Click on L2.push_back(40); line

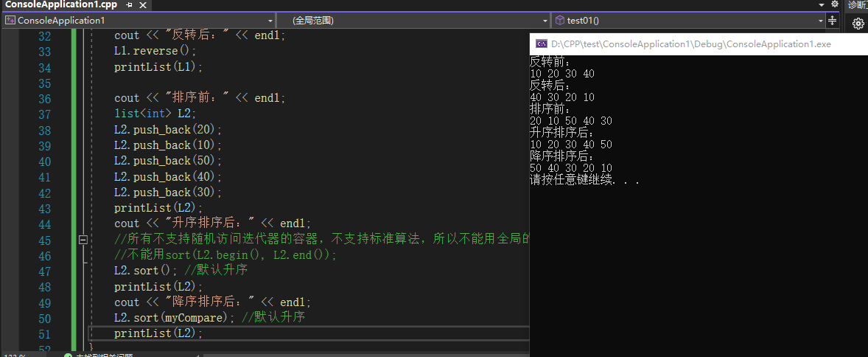pos(168,177)
